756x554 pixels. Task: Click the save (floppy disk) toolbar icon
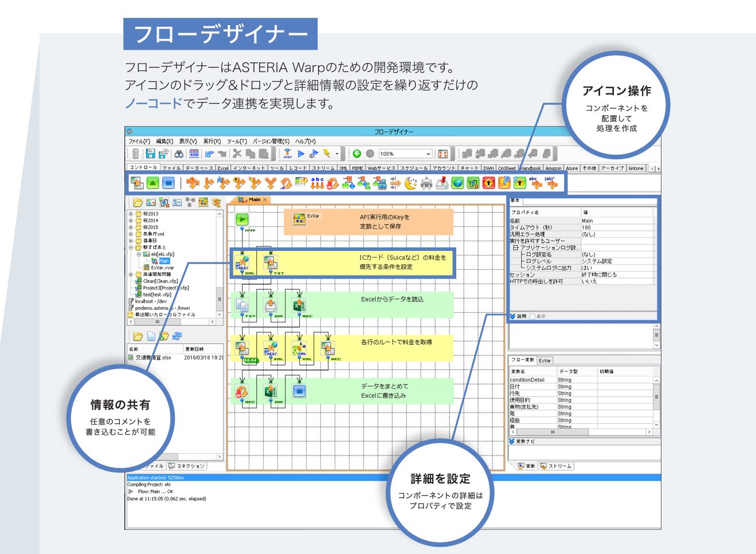(150, 154)
